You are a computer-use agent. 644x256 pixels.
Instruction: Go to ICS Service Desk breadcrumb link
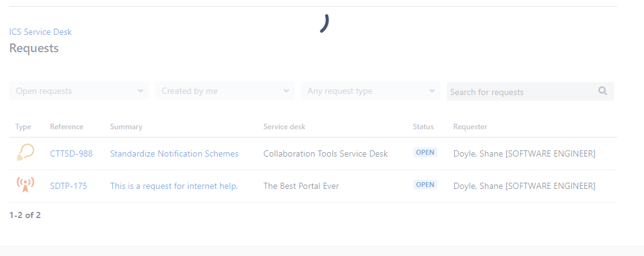coord(41,32)
